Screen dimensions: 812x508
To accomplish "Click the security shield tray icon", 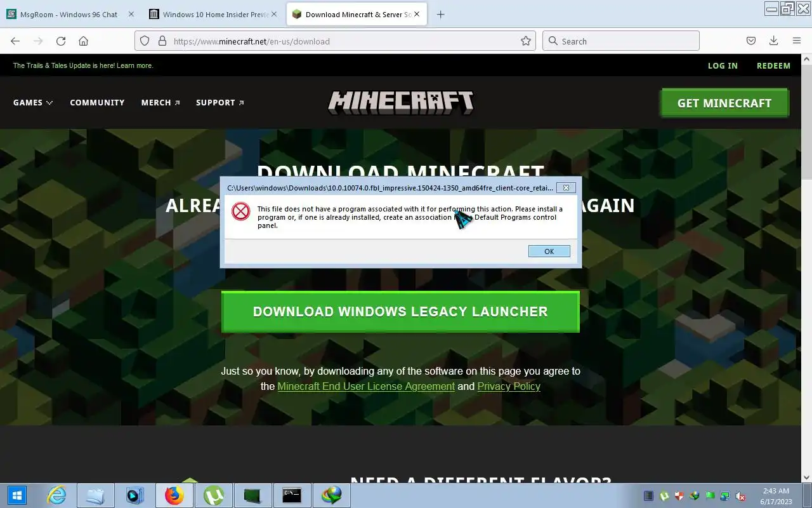I will (x=679, y=496).
